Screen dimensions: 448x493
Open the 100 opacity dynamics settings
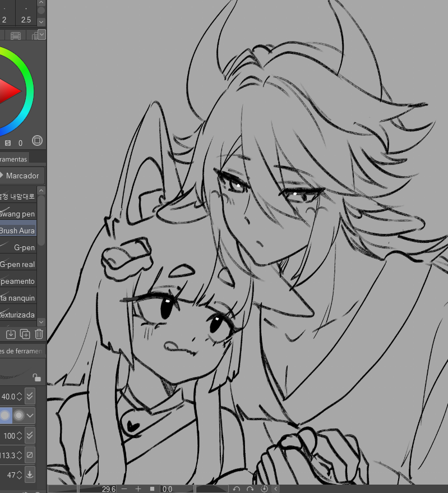(x=30, y=435)
